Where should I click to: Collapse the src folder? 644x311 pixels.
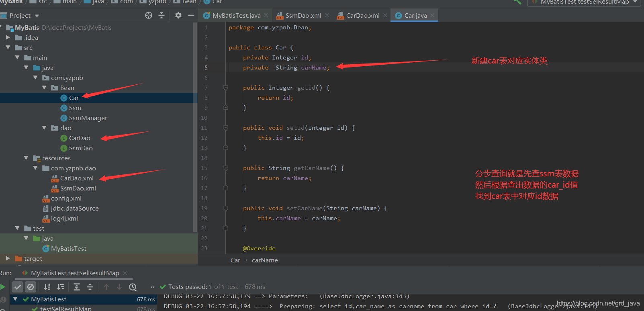click(8, 47)
